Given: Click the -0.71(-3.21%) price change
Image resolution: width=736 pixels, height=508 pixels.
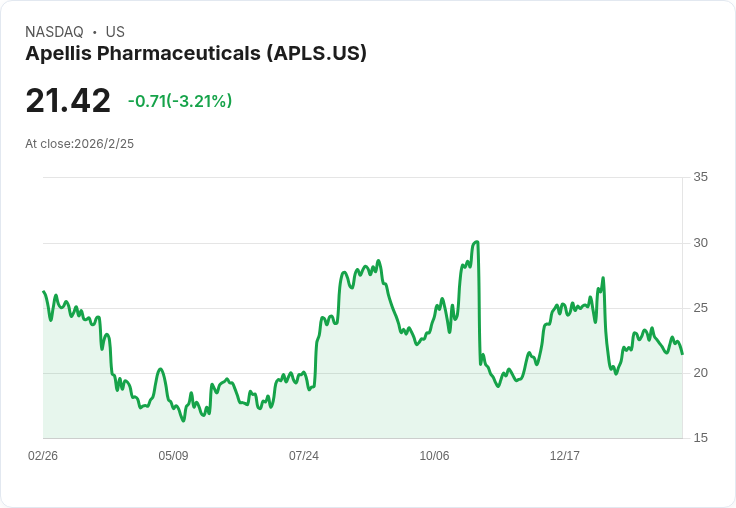Looking at the screenshot, I should [180, 101].
